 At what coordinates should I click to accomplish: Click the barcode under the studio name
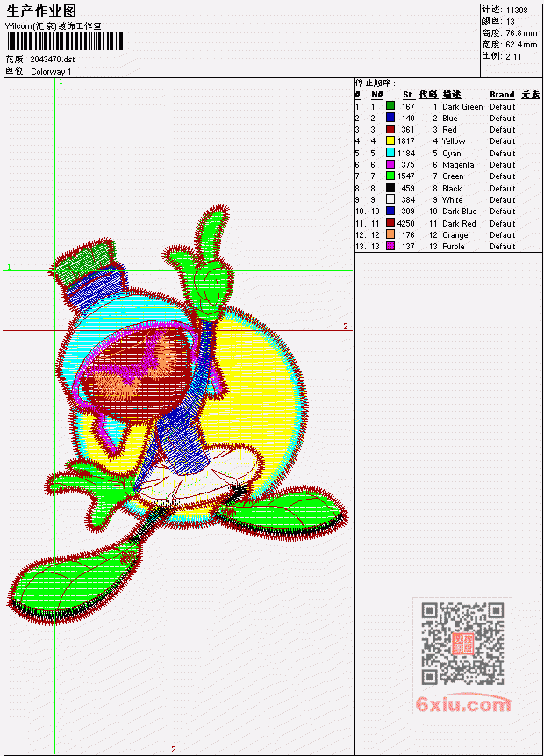click(x=65, y=41)
